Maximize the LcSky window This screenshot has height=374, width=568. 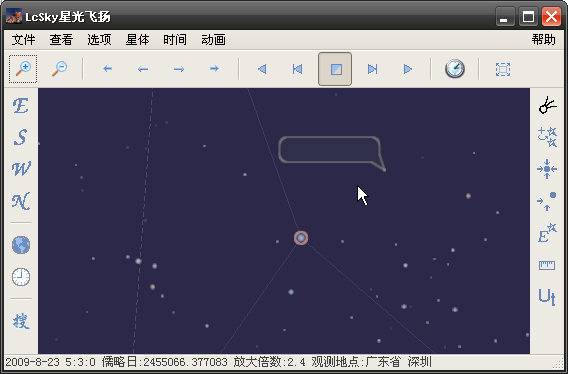click(x=528, y=17)
